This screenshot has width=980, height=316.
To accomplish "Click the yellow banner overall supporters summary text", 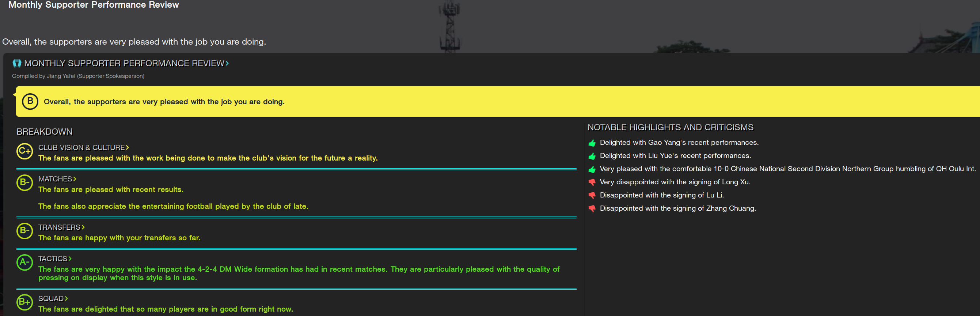I will [164, 102].
